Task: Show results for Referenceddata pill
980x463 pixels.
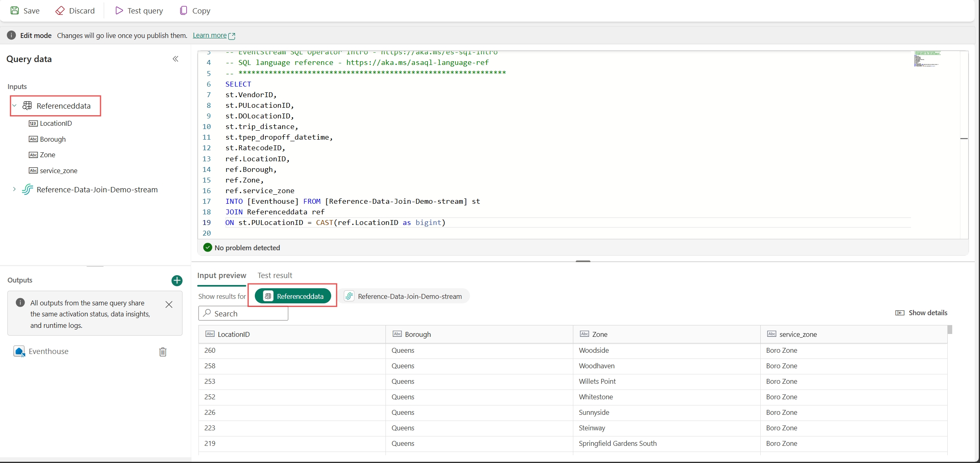Action: coord(293,296)
